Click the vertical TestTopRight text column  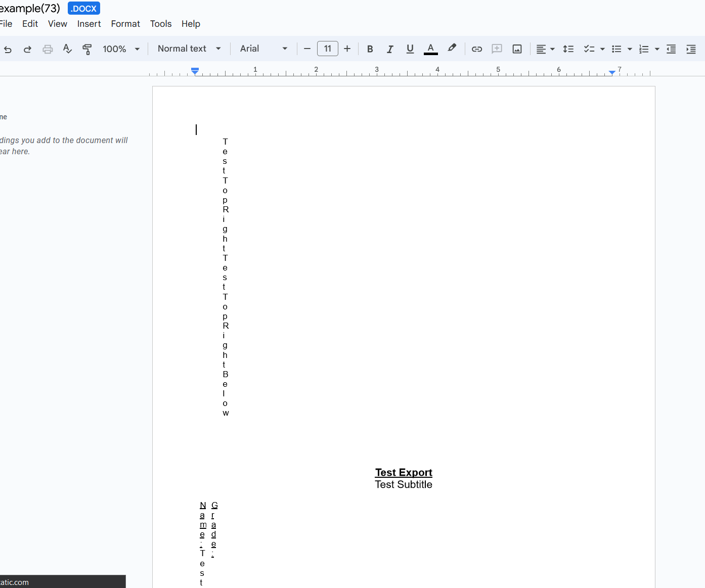pyautogui.click(x=226, y=277)
